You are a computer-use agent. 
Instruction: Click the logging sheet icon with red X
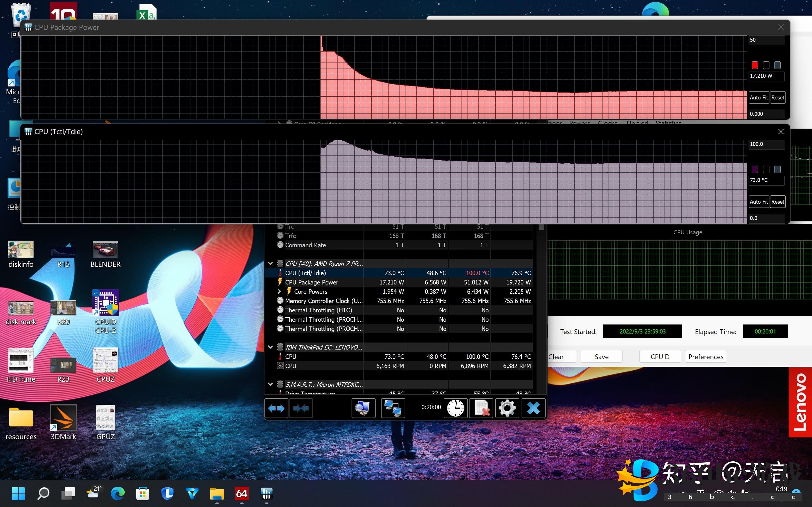481,408
